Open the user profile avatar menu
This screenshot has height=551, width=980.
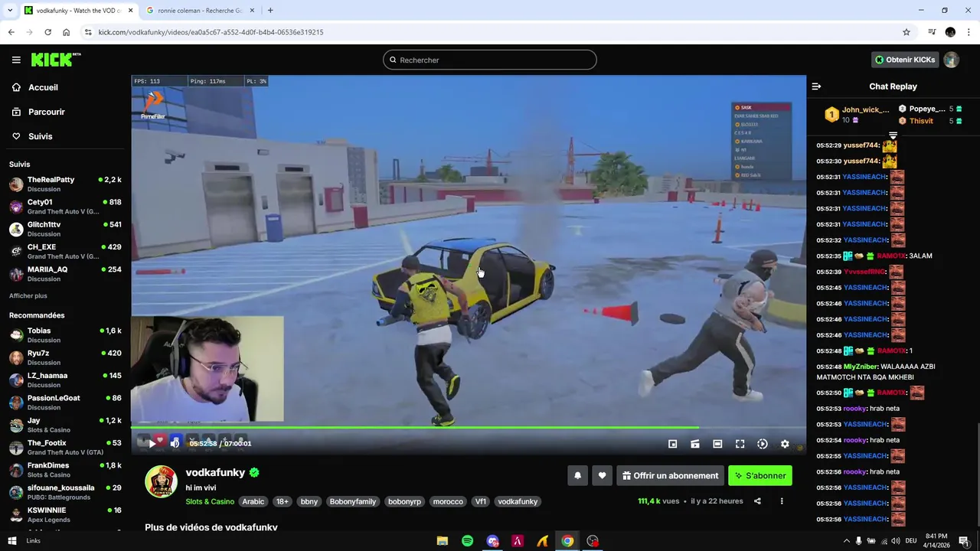click(x=951, y=60)
